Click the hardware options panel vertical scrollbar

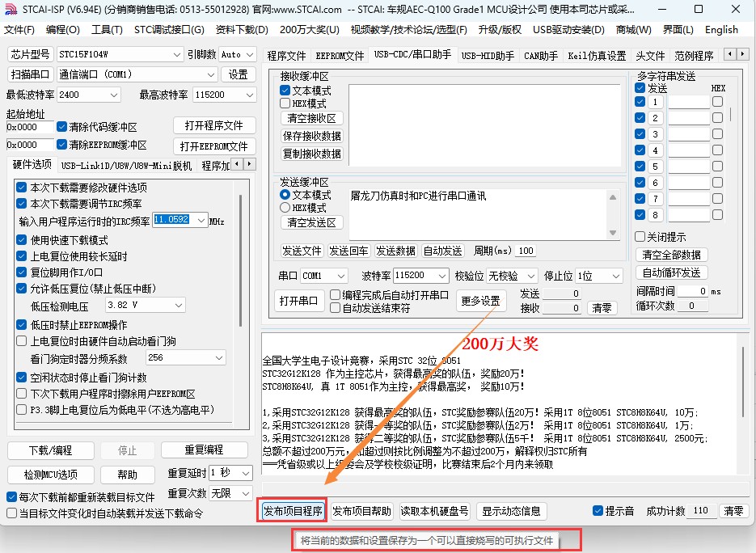click(240, 260)
